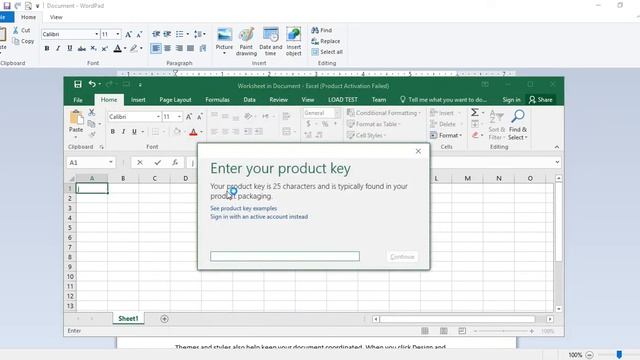
Task: Pick WordPad text highlight color
Action: point(133,49)
